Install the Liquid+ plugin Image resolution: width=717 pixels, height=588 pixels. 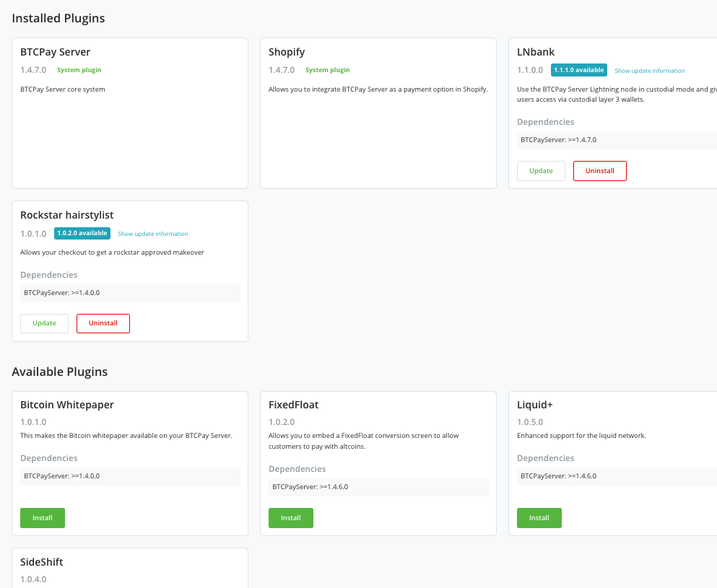pyautogui.click(x=539, y=517)
